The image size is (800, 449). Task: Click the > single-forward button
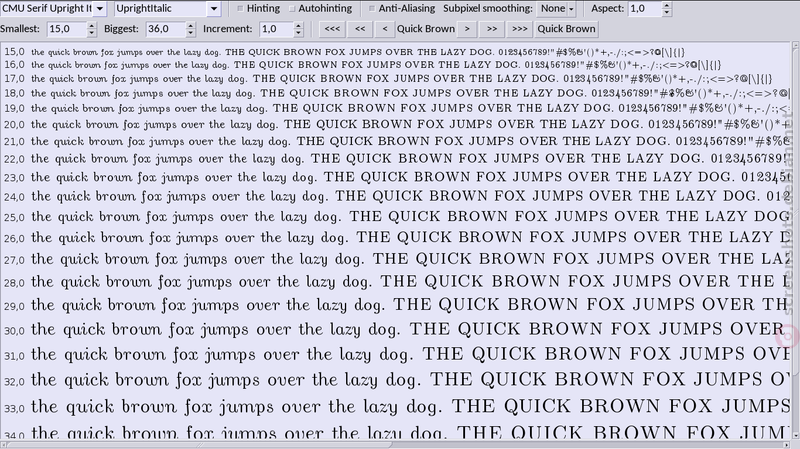[467, 29]
